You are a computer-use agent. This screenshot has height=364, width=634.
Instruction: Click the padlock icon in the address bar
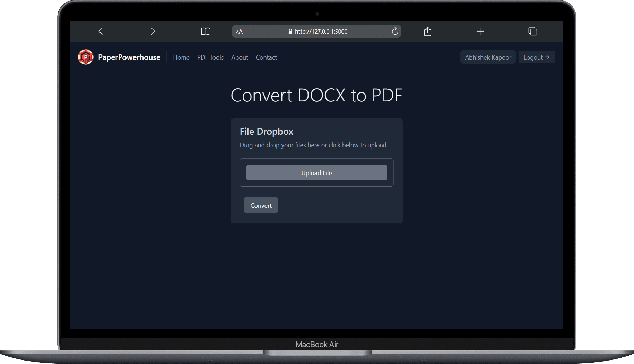point(290,32)
